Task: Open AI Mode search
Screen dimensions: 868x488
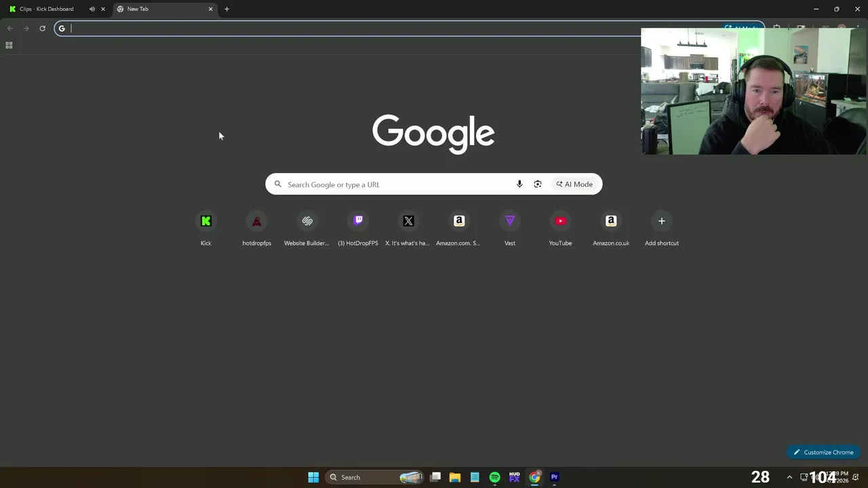Action: point(574,184)
